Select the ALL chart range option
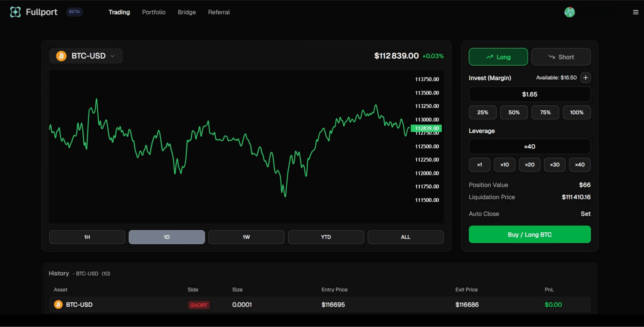The height and width of the screenshot is (327, 644). 405,237
